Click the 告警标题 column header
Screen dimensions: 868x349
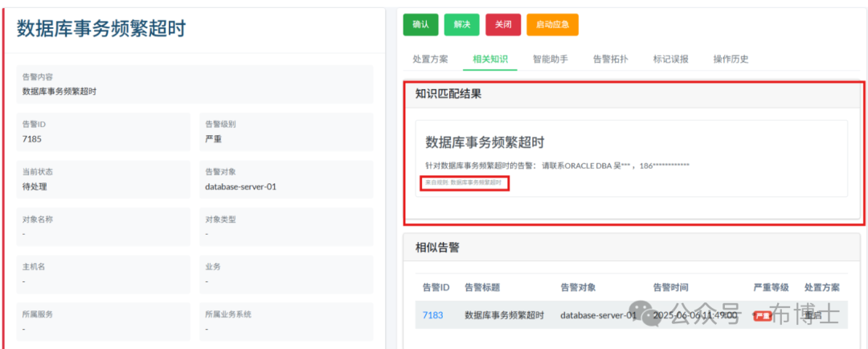(482, 288)
